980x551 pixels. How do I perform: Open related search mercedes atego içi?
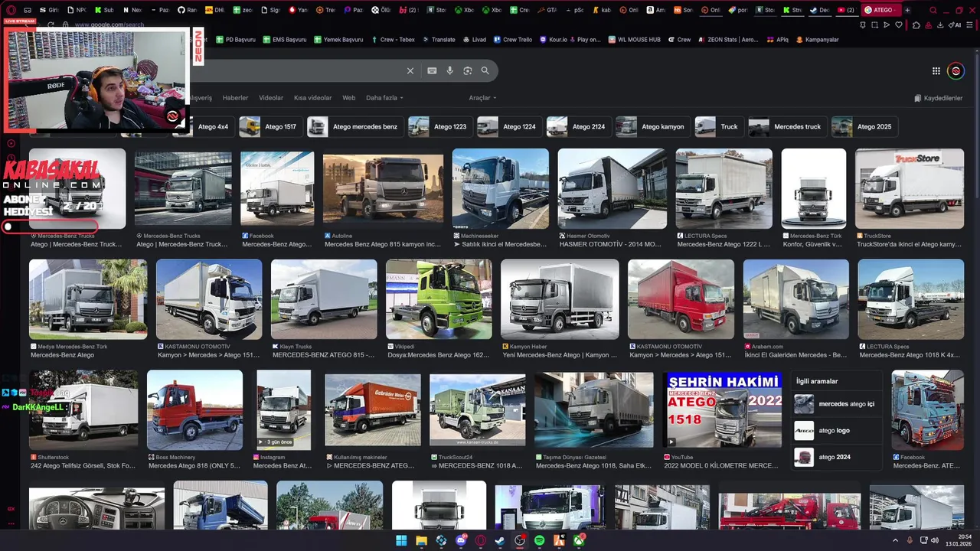point(835,404)
